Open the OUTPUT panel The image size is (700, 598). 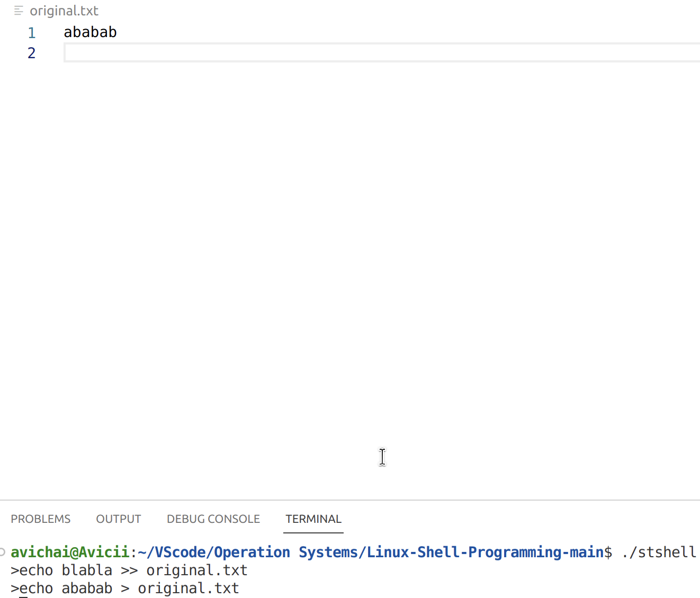pos(118,519)
